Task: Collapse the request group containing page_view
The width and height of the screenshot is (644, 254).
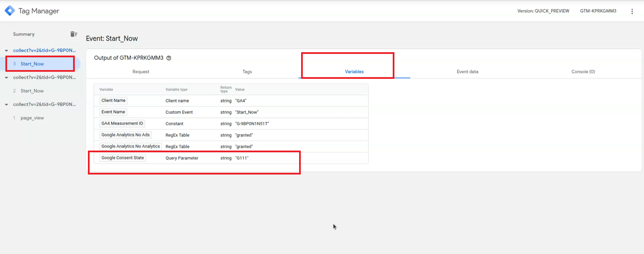Action: point(6,104)
